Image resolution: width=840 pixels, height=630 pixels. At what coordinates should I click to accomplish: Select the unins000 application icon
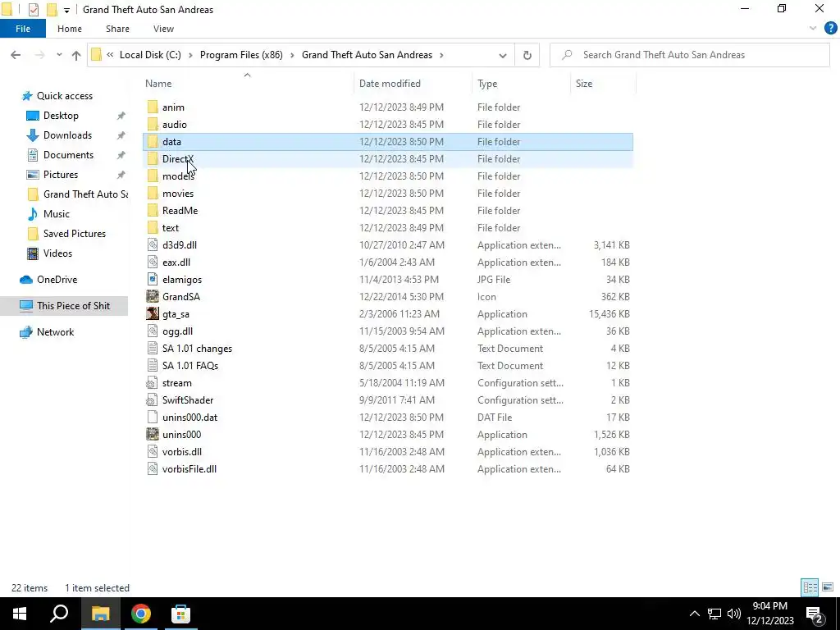[x=153, y=435]
